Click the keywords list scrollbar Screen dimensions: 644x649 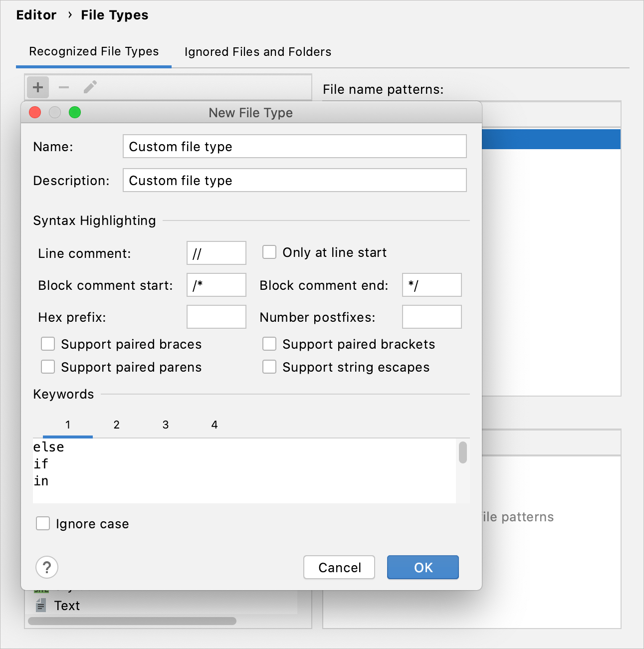tap(462, 453)
